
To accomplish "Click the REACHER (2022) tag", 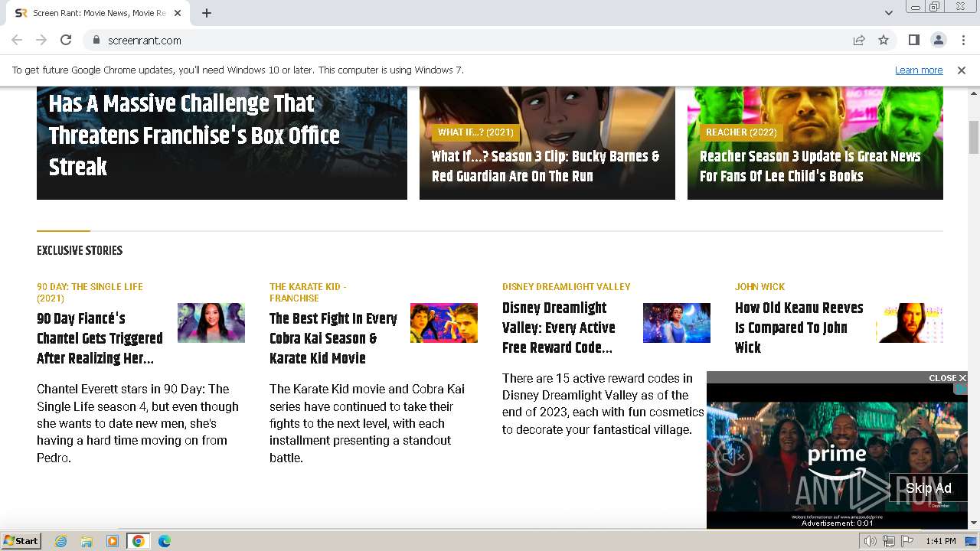I will point(741,132).
